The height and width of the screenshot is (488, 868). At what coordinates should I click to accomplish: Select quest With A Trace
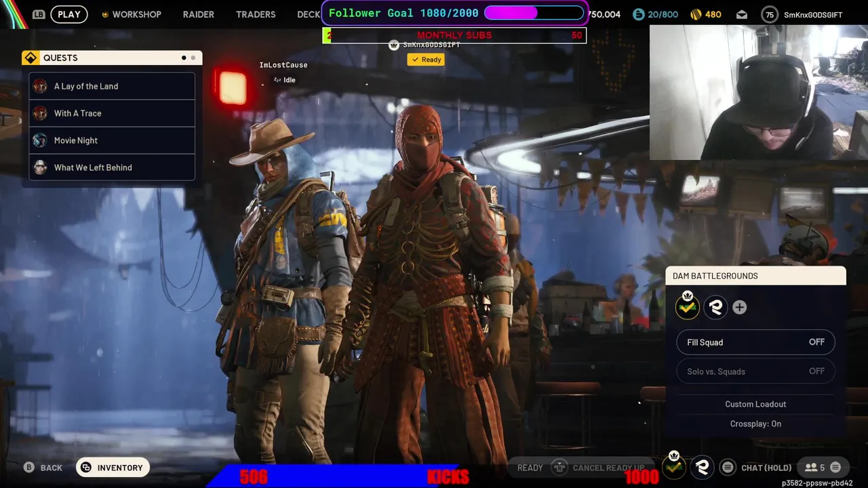coord(112,113)
